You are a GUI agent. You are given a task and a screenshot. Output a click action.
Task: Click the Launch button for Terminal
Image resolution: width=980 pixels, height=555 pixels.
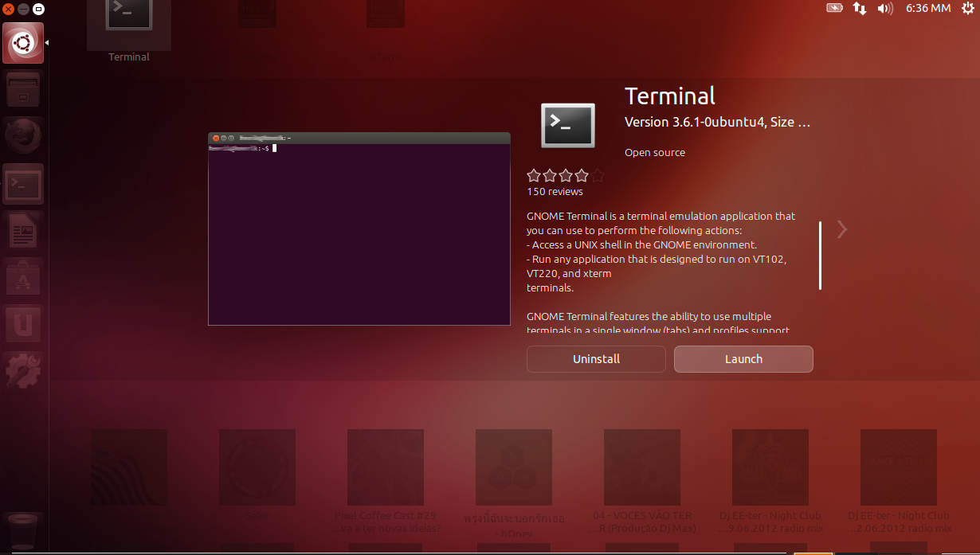(x=743, y=359)
